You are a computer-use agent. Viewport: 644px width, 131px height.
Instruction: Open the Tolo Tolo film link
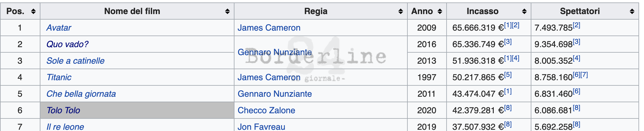coord(63,110)
